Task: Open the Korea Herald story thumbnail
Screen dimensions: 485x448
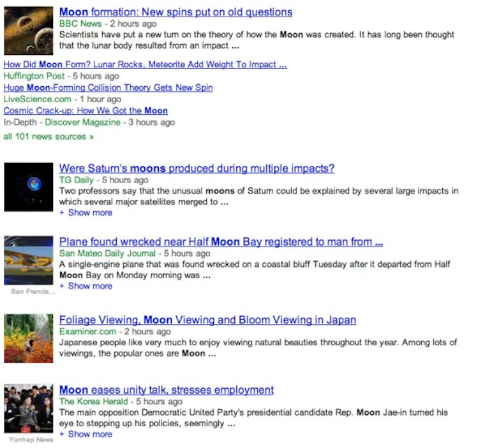Action: pos(29,408)
